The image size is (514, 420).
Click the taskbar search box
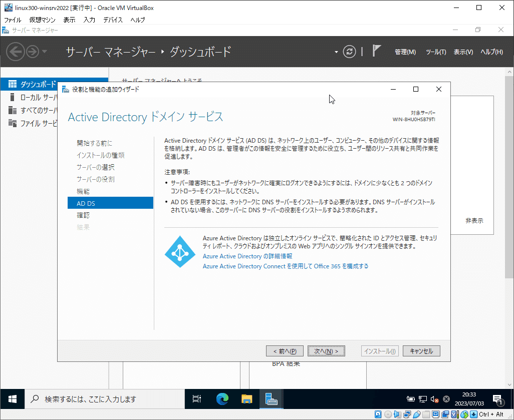105,399
